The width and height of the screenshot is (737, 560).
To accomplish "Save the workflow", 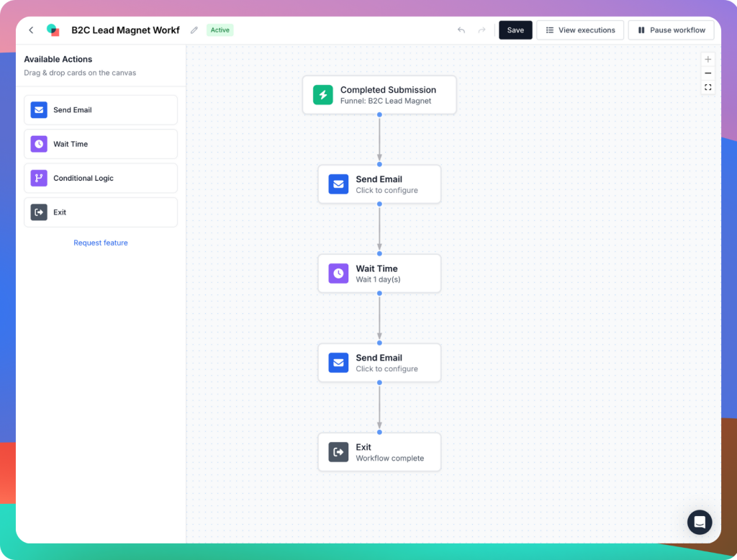I will tap(515, 30).
